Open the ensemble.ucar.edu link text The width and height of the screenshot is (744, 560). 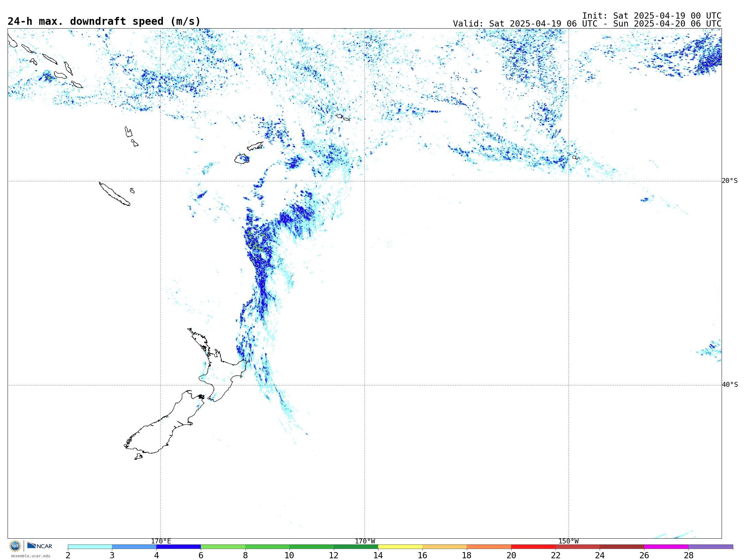pos(31,556)
